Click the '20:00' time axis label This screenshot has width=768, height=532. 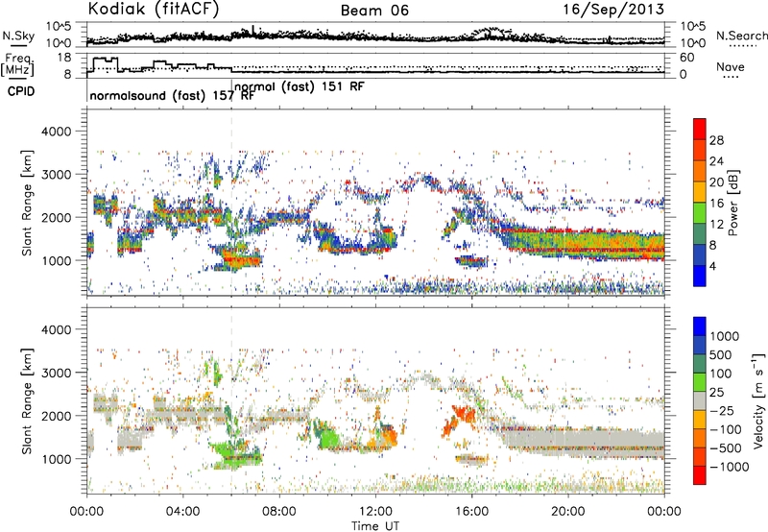(568, 512)
